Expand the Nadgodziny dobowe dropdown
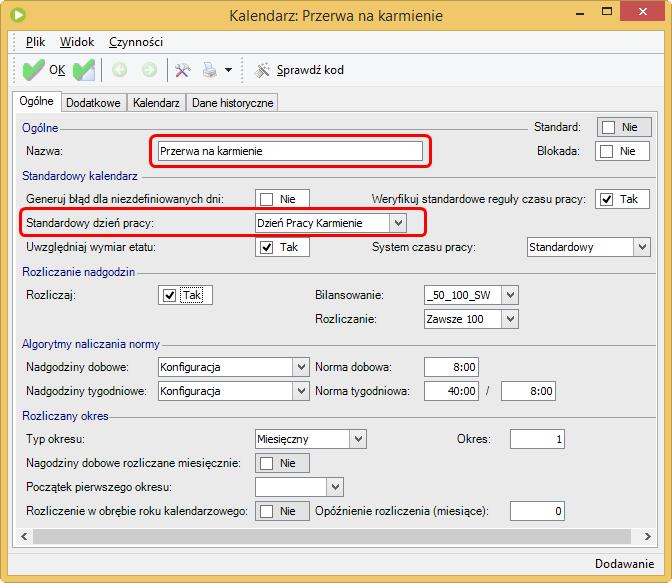 [x=301, y=367]
